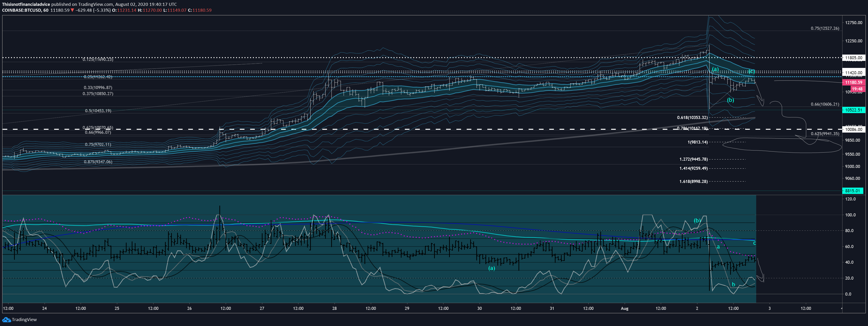Select the 0.125(11690.23) Fibonacci label

click(x=98, y=59)
